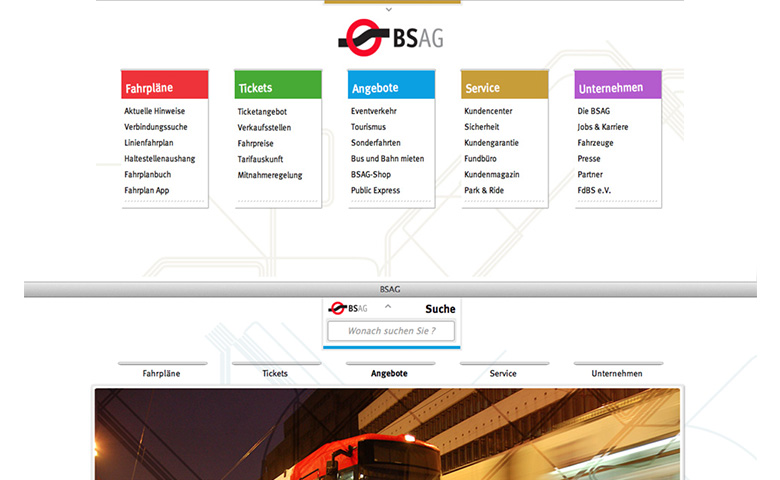Click the large BSAG logo at top
The image size is (780, 480).
coord(391,38)
